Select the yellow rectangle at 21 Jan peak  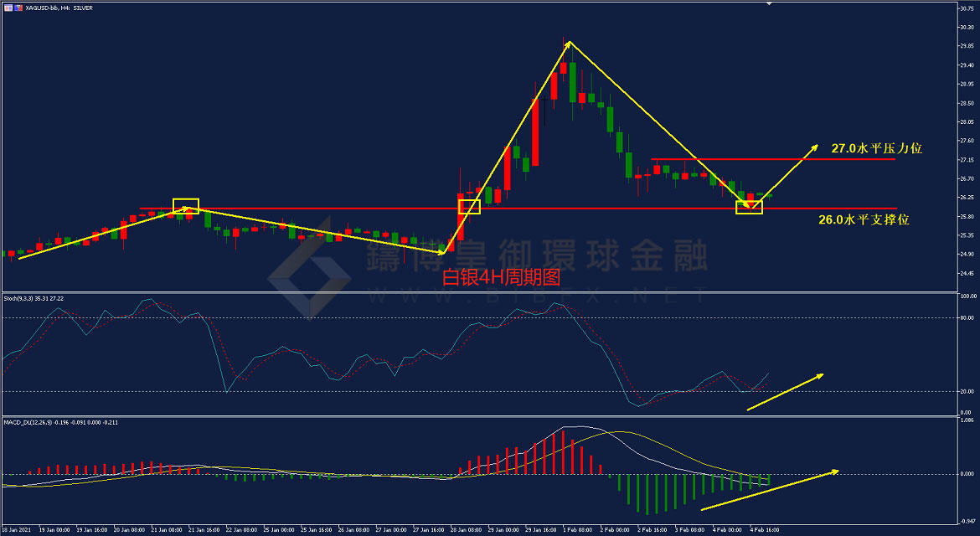click(x=186, y=206)
